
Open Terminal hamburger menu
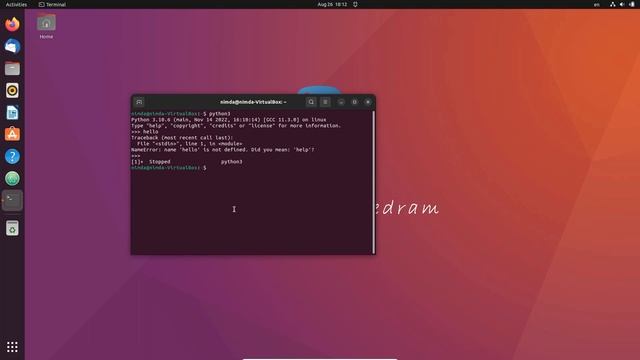(x=325, y=102)
